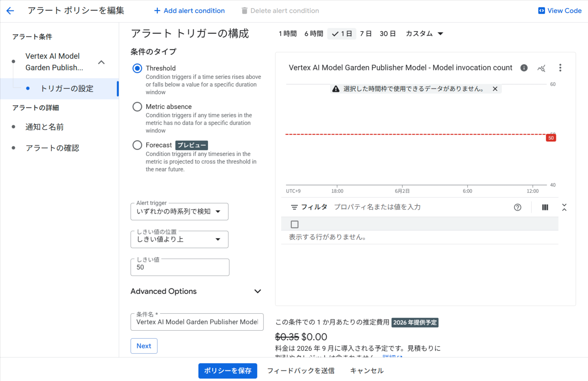Screen dimensions: 588x381
Task: Select the Metric absence condition type
Action: point(137,107)
